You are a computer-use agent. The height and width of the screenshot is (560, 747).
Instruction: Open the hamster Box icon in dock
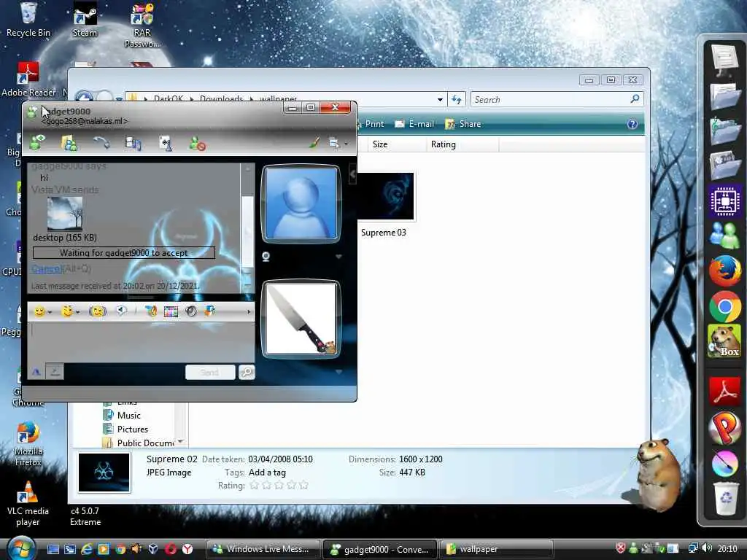pyautogui.click(x=724, y=341)
